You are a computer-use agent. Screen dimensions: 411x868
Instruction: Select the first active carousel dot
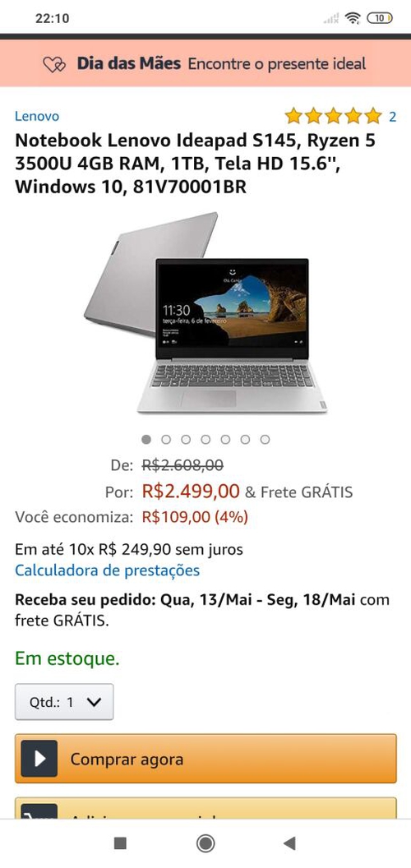pyautogui.click(x=146, y=440)
